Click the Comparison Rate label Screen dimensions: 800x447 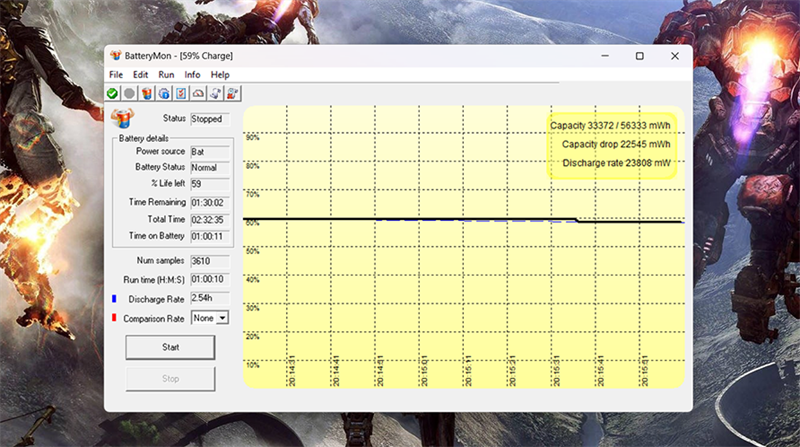[154, 318]
